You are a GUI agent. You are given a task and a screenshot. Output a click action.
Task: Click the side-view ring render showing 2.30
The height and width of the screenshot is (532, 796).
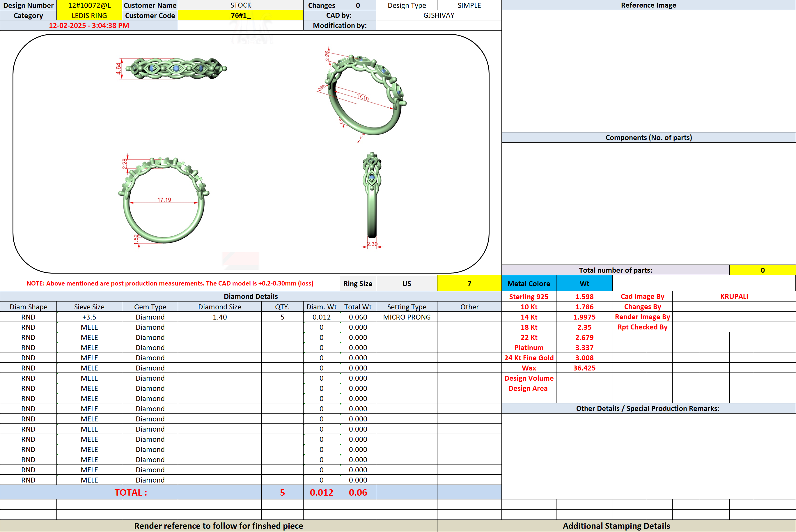click(372, 200)
